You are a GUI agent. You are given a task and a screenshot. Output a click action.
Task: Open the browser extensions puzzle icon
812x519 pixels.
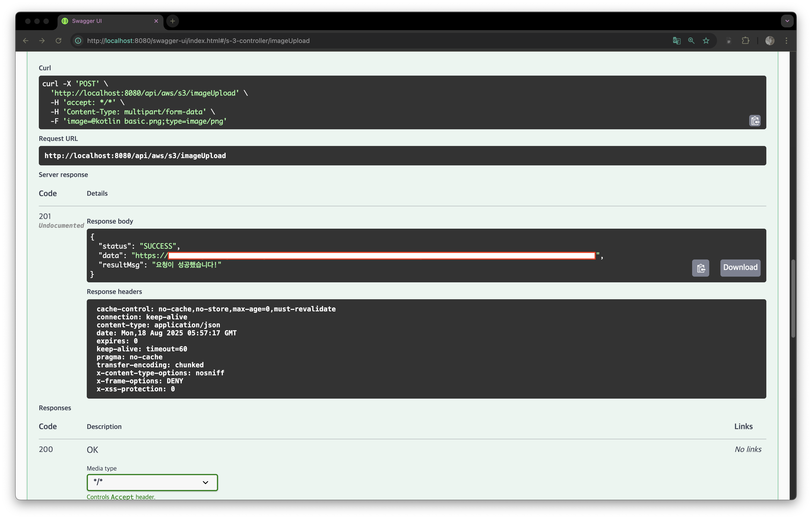(x=745, y=41)
